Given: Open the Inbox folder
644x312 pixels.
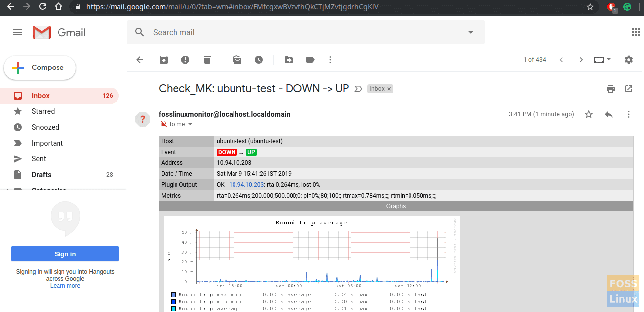Looking at the screenshot, I should click(59, 96).
